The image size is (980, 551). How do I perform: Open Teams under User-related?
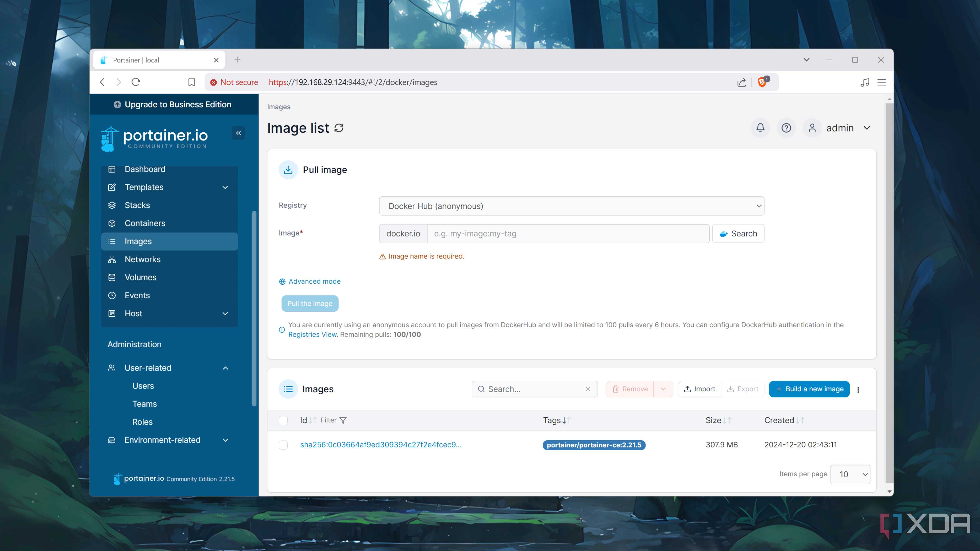tap(144, 404)
